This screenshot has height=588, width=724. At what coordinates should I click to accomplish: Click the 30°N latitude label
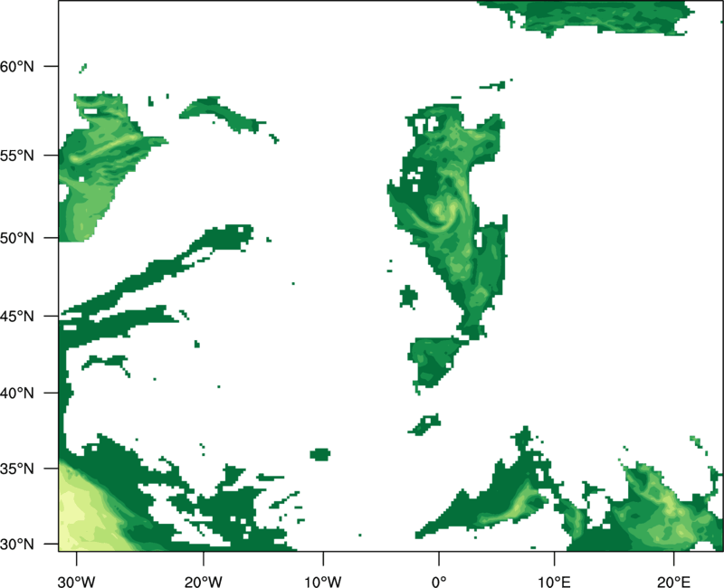click(17, 545)
